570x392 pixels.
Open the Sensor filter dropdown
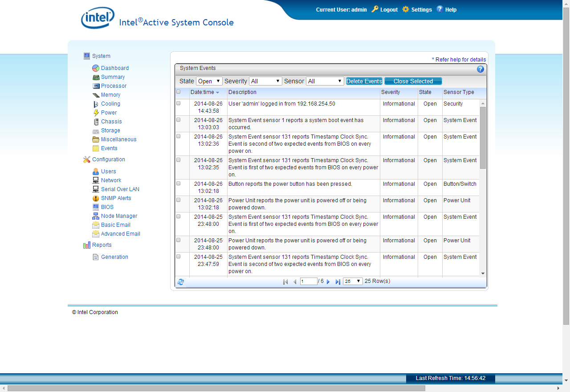tap(325, 81)
